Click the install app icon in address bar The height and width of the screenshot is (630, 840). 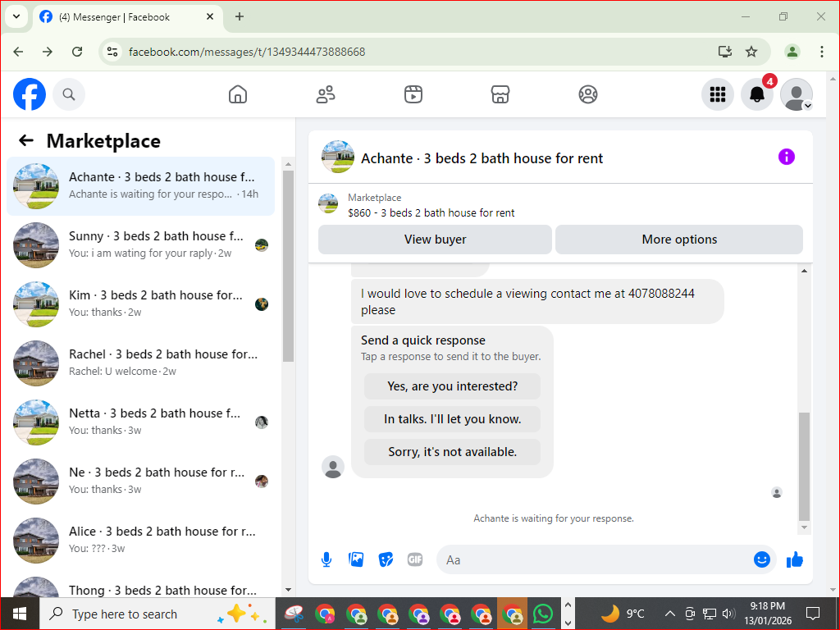pos(725,52)
